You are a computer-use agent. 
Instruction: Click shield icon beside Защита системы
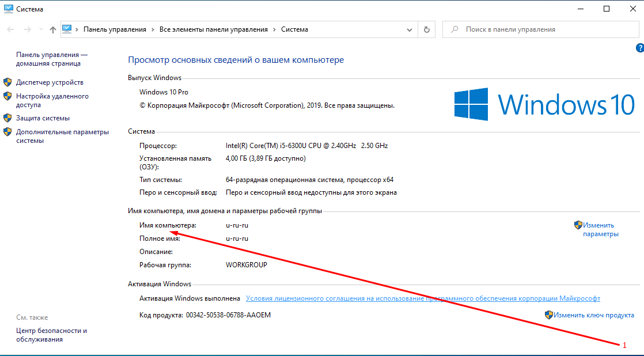pos(7,118)
